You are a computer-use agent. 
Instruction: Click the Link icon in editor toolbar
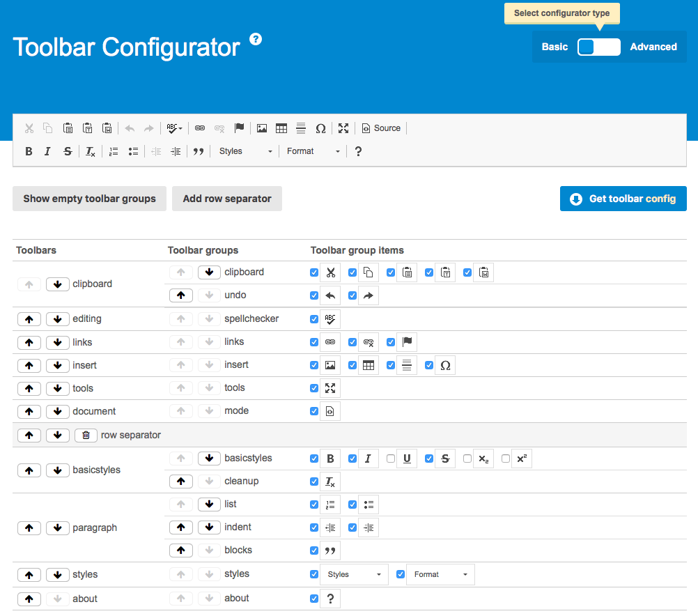(x=200, y=128)
